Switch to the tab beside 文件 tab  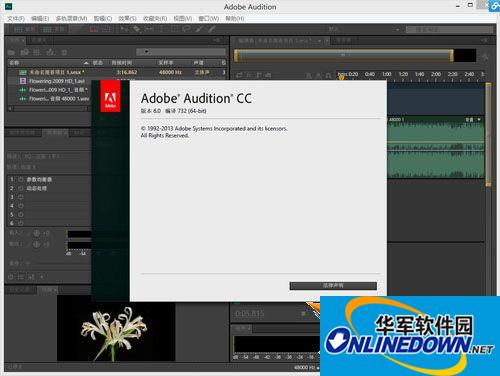(x=39, y=40)
